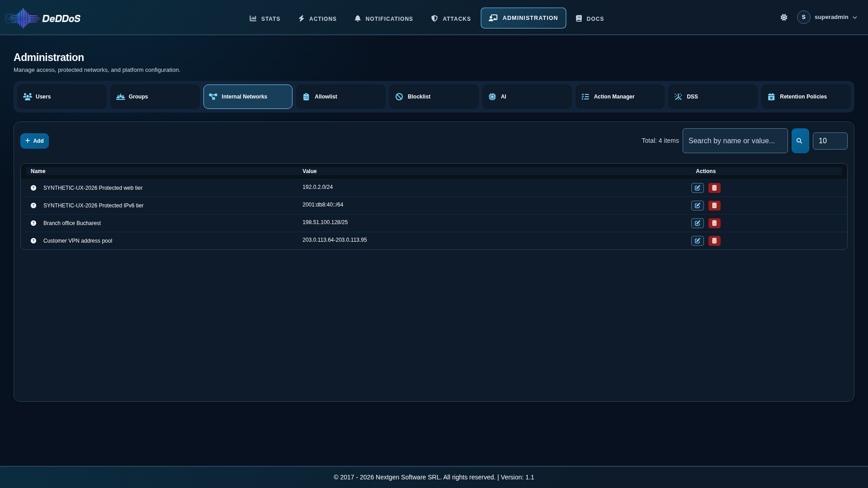Open the Blocklist tab
Viewport: 868px width, 488px height.
(x=434, y=97)
